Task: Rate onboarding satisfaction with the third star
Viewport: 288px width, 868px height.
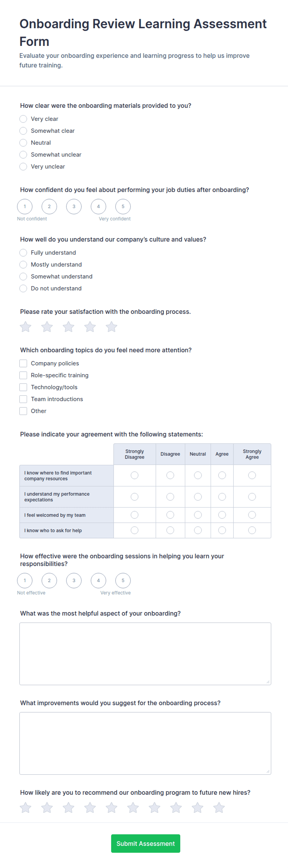Action: coord(68,326)
